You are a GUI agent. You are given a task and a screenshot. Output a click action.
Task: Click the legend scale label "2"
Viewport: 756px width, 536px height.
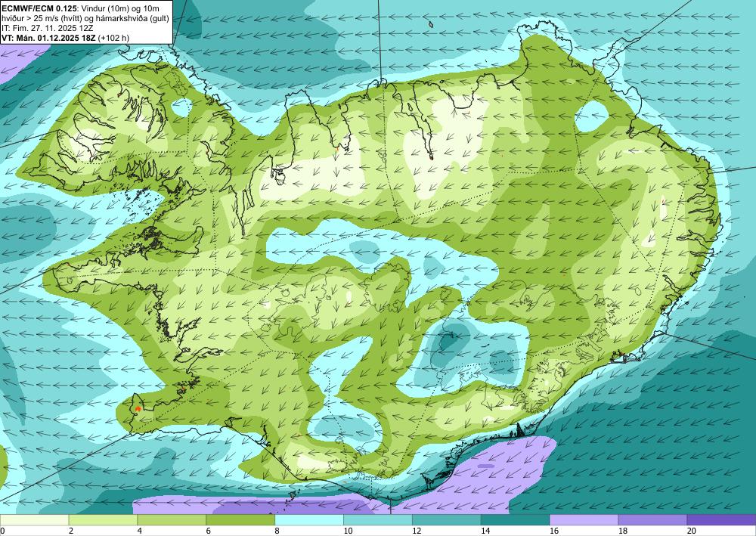71,531
